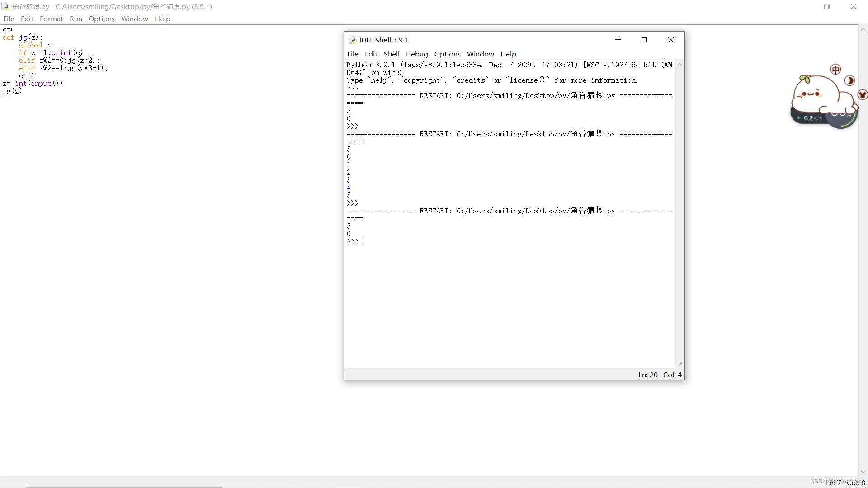Viewport: 868px width, 488px height.
Task: Click the 0.2K/s network speed indicator
Action: (x=810, y=118)
